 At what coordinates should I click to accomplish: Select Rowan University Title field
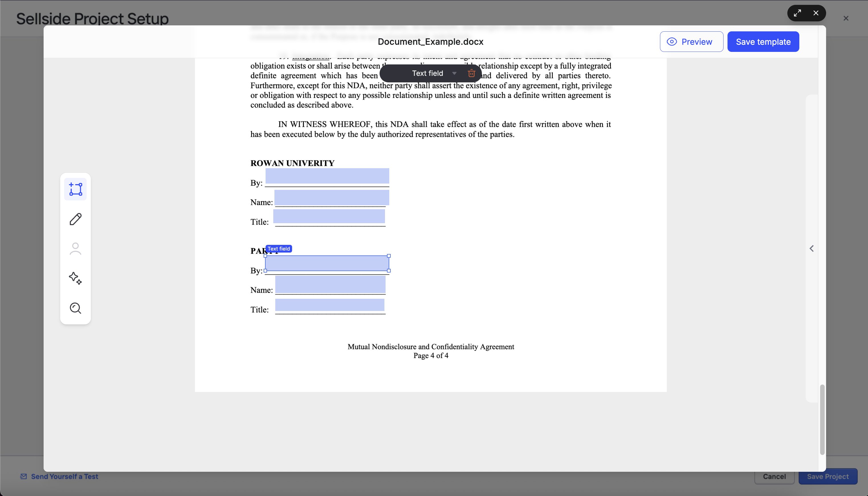coord(329,216)
